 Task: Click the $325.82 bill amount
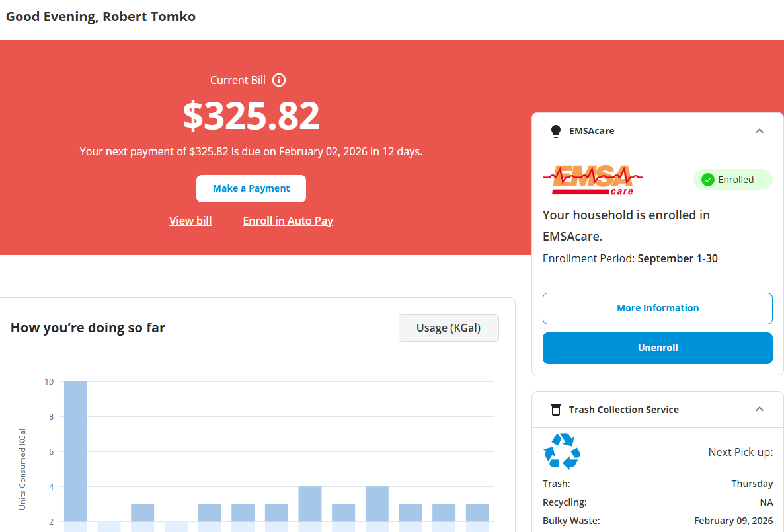(251, 116)
